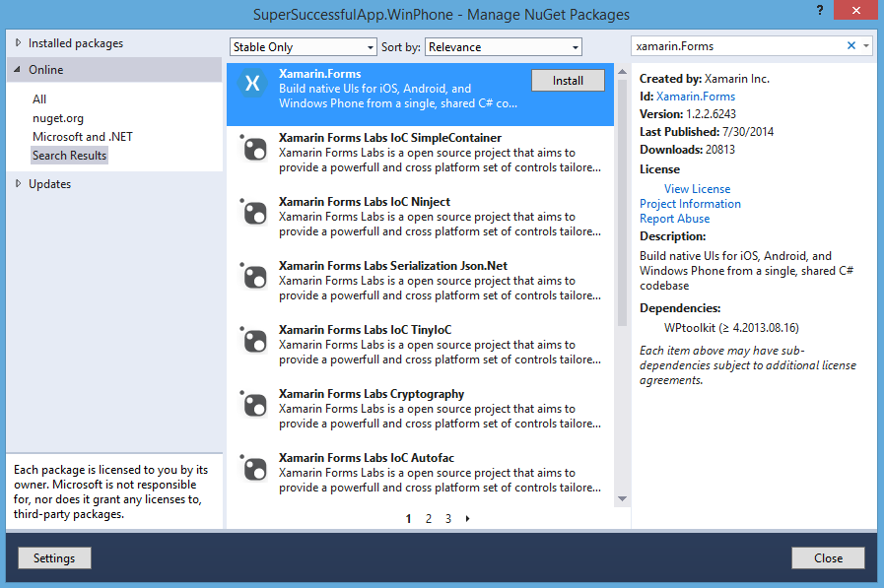The width and height of the screenshot is (884, 588).
Task: Select the Xamarin Forms Labs Serialization Json.Net title
Action: pos(393,266)
